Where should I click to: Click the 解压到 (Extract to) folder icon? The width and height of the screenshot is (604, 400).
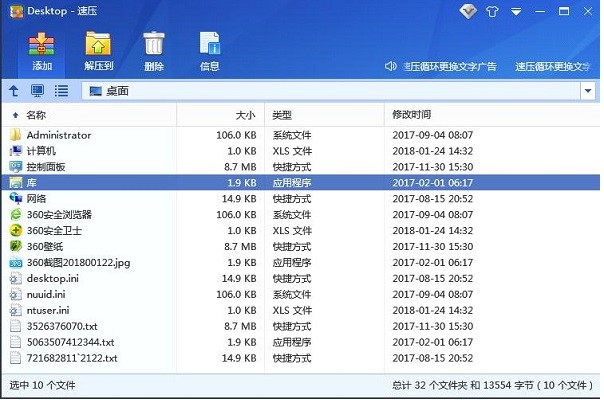(x=98, y=43)
